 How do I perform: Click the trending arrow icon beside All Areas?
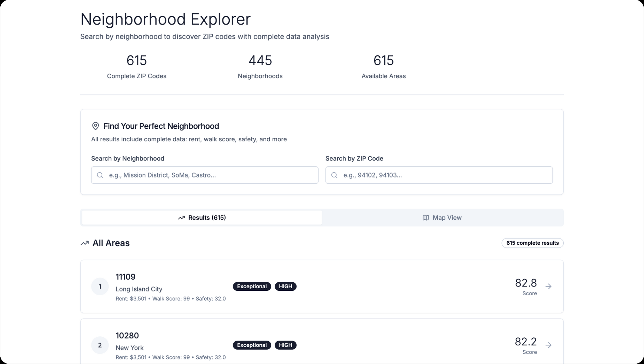click(84, 243)
